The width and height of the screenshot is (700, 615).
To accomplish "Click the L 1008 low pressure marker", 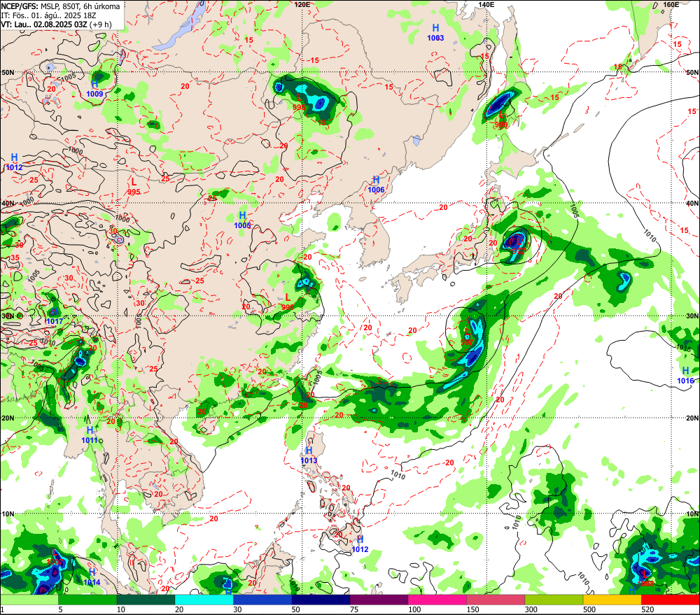I will [645, 579].
